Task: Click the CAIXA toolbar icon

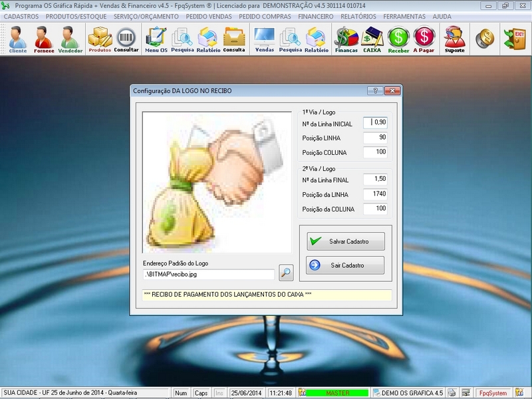Action: pyautogui.click(x=372, y=39)
